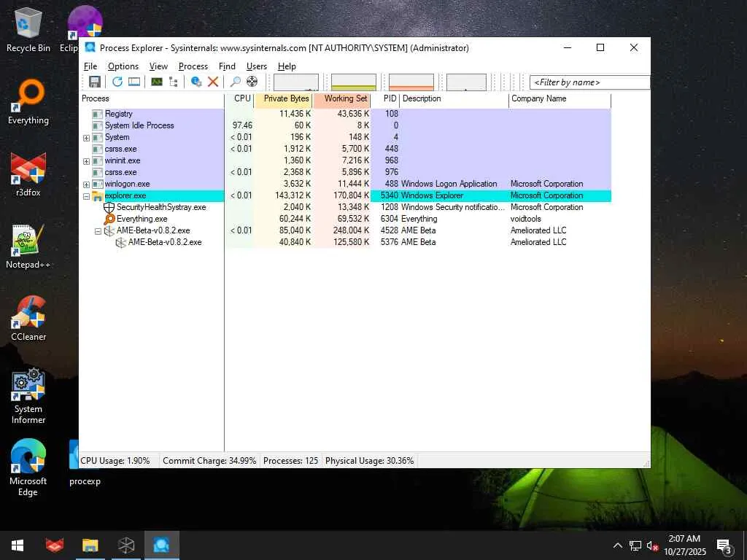Image resolution: width=747 pixels, height=560 pixels.
Task: Open the Everything desktop shortcut
Action: (x=28, y=102)
